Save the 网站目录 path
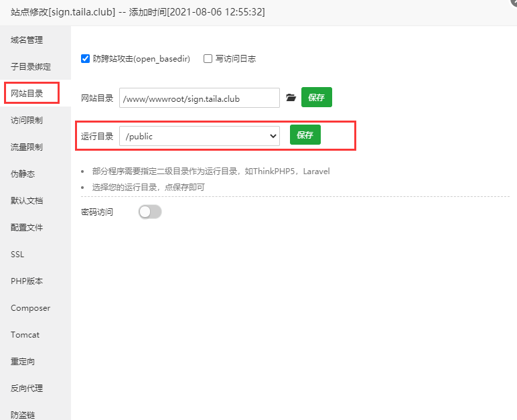 (x=317, y=97)
